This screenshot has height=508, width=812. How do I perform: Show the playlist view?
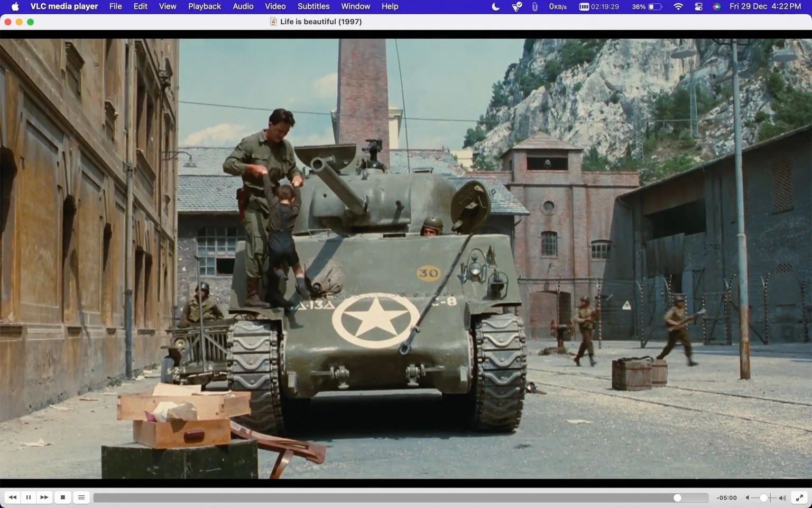click(81, 497)
